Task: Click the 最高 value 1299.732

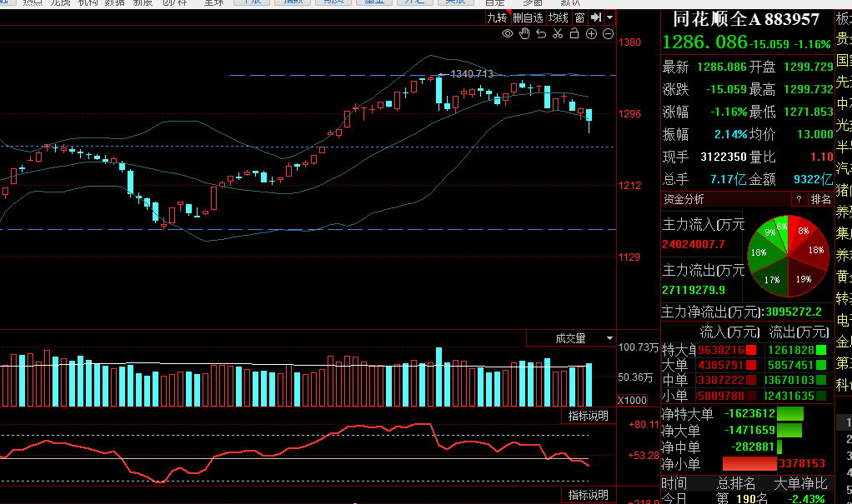Action: coord(809,89)
